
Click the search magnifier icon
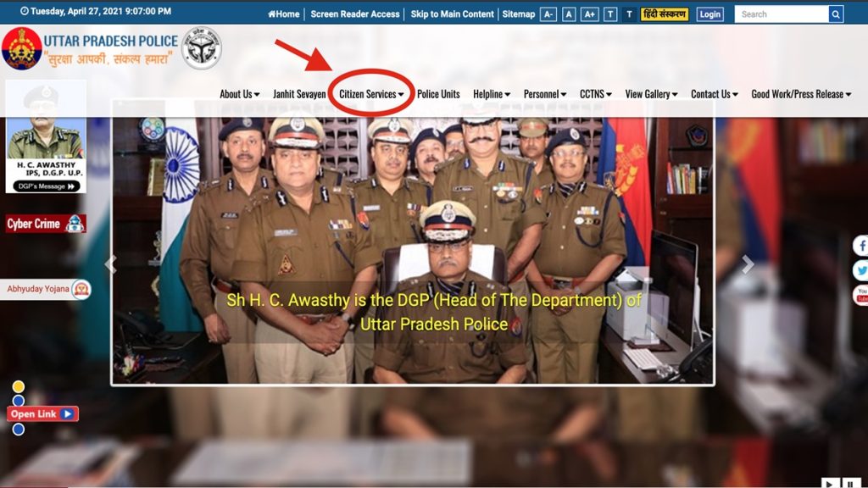(x=837, y=14)
